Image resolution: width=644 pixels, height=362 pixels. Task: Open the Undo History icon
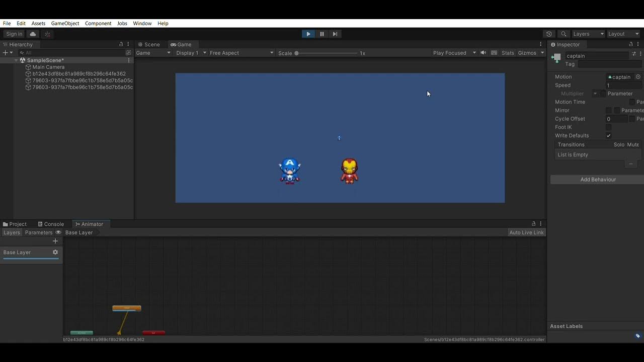pos(549,34)
